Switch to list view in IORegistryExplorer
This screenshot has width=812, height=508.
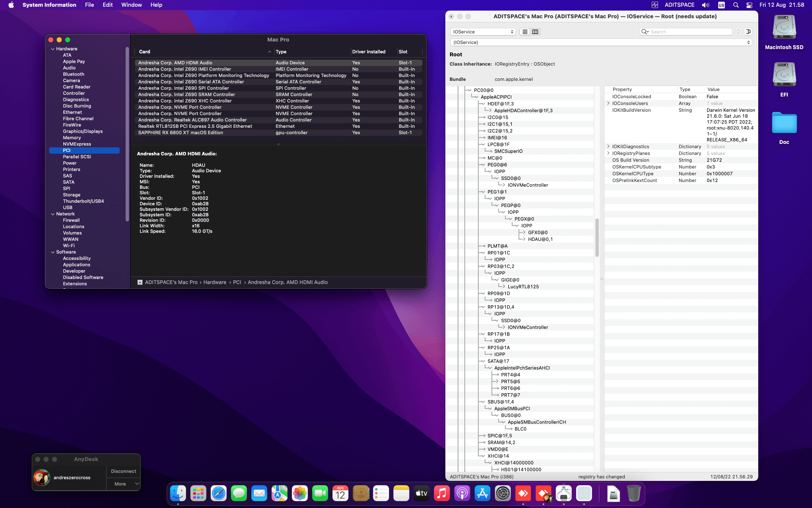[525, 32]
